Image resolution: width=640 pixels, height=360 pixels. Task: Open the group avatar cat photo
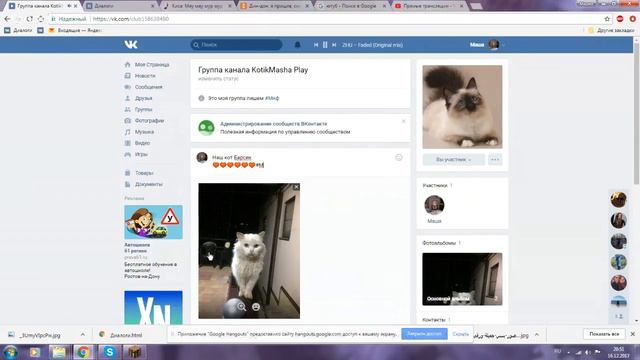462,107
